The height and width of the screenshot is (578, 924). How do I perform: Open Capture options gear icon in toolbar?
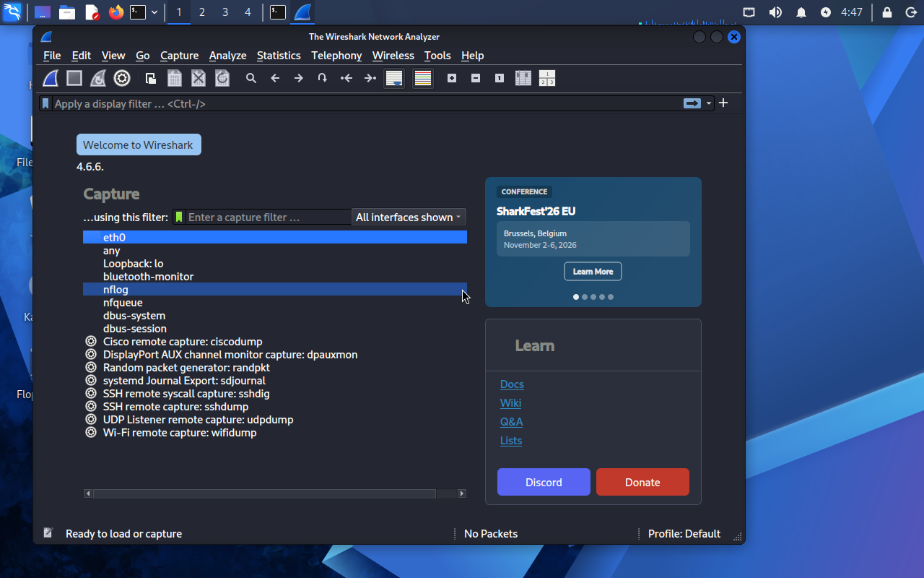122,78
